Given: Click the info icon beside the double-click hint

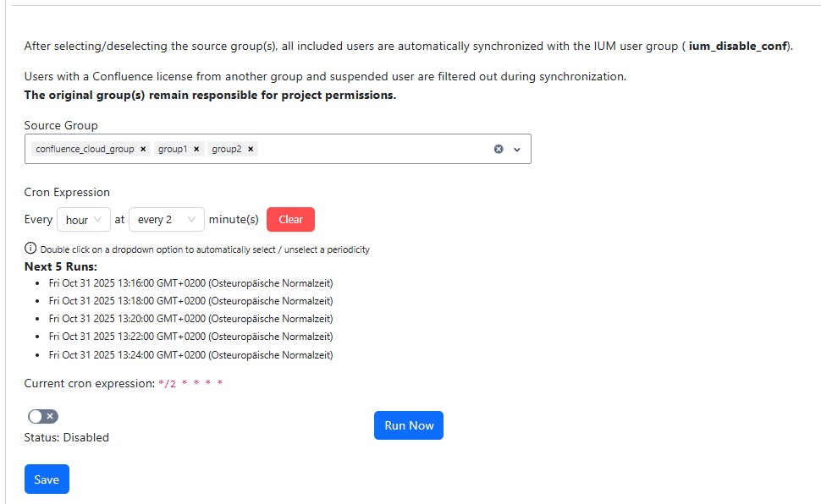Looking at the screenshot, I should coord(30,249).
